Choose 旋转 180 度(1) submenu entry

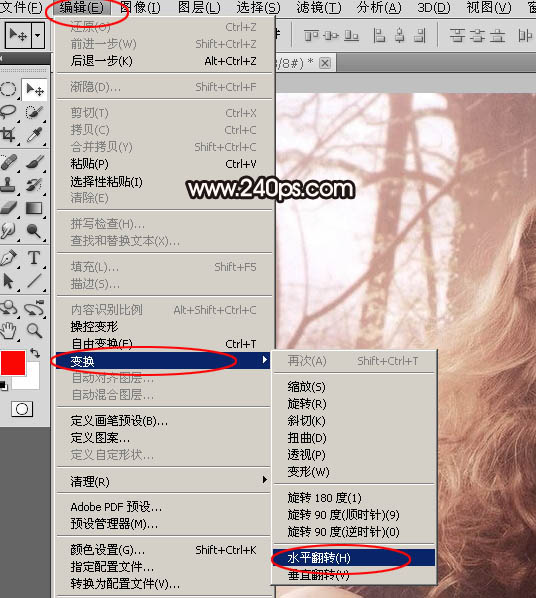[354, 497]
